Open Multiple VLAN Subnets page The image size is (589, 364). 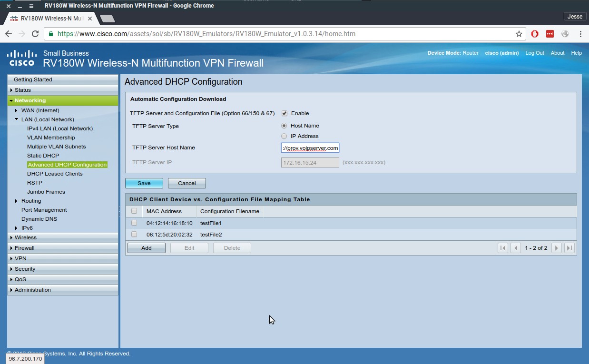(57, 147)
